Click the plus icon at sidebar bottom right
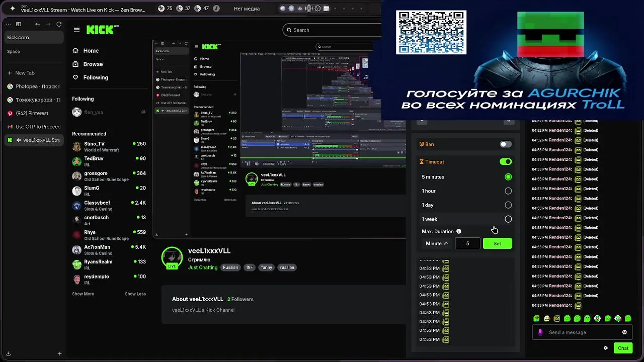 tap(59, 354)
